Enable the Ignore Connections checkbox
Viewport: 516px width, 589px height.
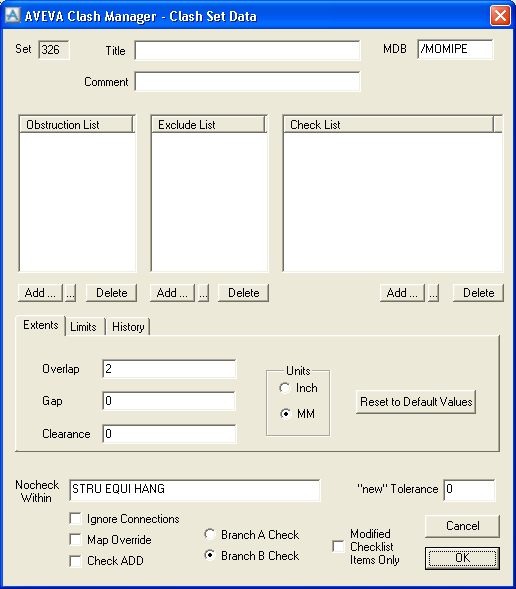75,519
